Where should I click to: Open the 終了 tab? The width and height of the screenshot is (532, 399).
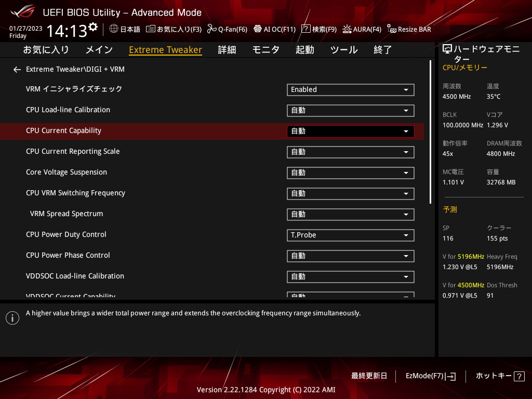pyautogui.click(x=383, y=50)
